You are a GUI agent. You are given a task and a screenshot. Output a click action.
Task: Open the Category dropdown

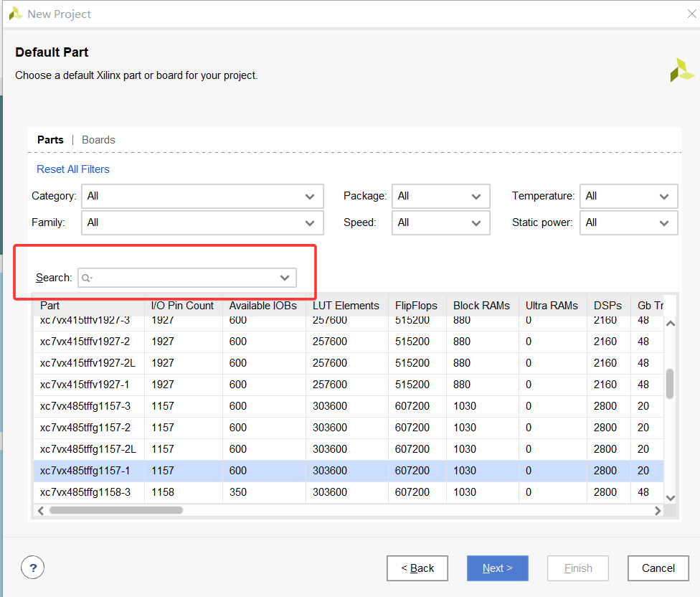tap(202, 196)
